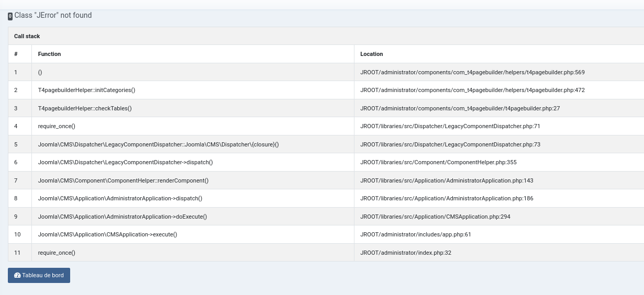Click the JROOT/administrator/index.php:32 location cell

[x=406, y=253]
